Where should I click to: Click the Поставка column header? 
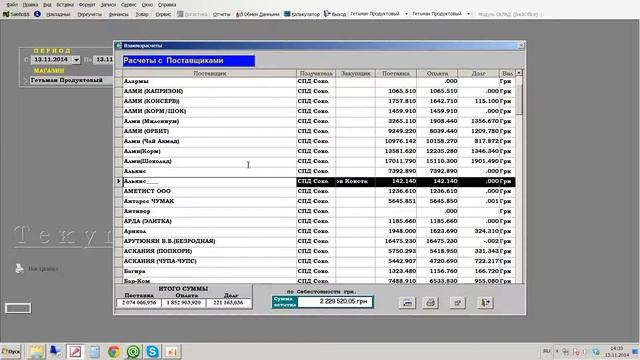396,73
